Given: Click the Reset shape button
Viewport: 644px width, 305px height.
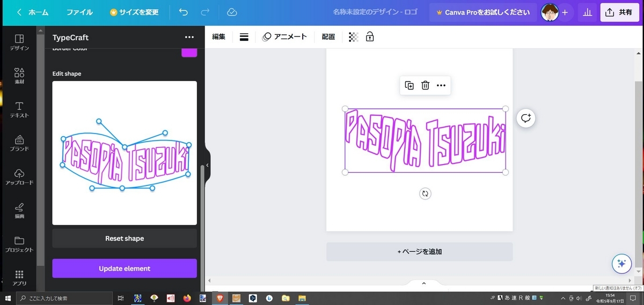Looking at the screenshot, I should click(x=125, y=239).
